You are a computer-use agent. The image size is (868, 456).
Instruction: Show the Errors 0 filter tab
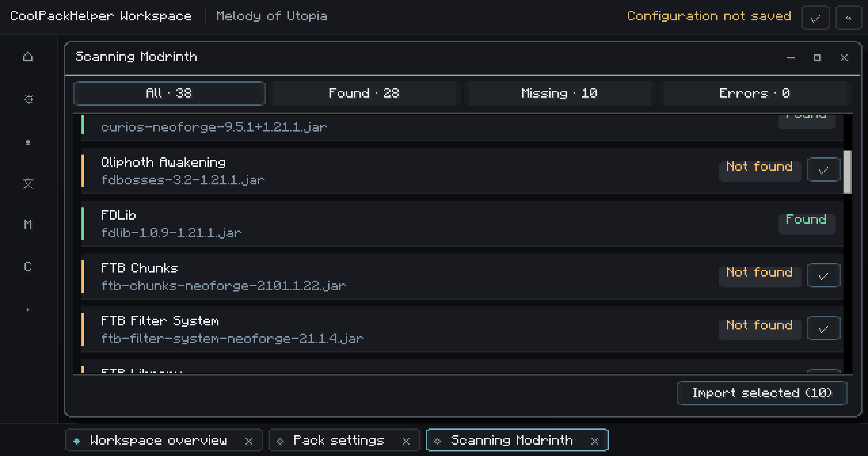[x=755, y=93]
